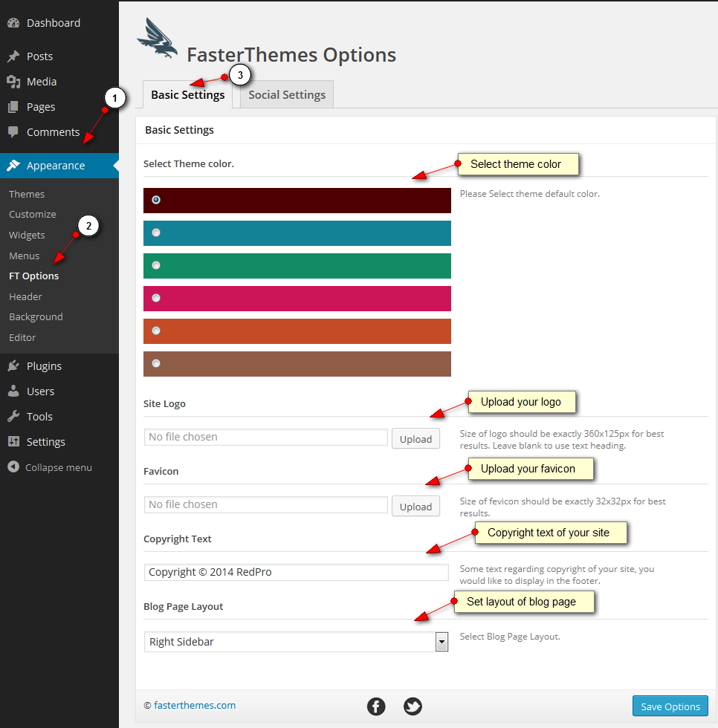Click the Tools wrench icon
This screenshot has height=728, width=718.
coord(13,417)
